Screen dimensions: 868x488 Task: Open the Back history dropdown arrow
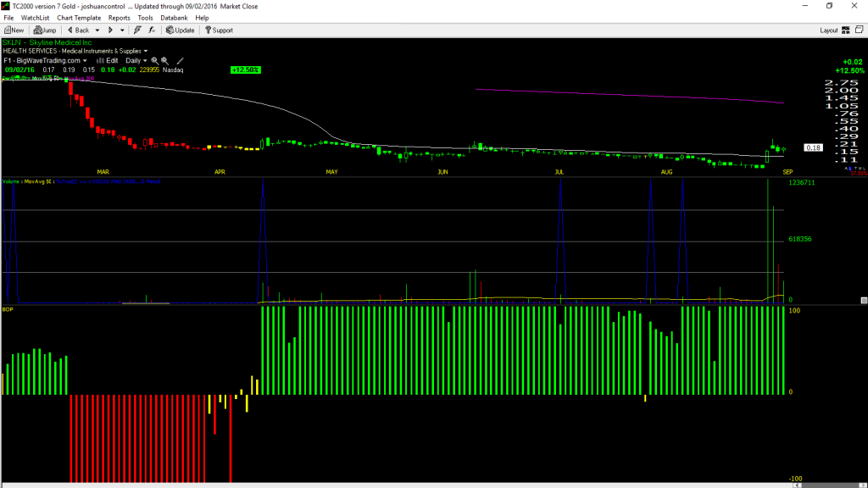pos(97,30)
